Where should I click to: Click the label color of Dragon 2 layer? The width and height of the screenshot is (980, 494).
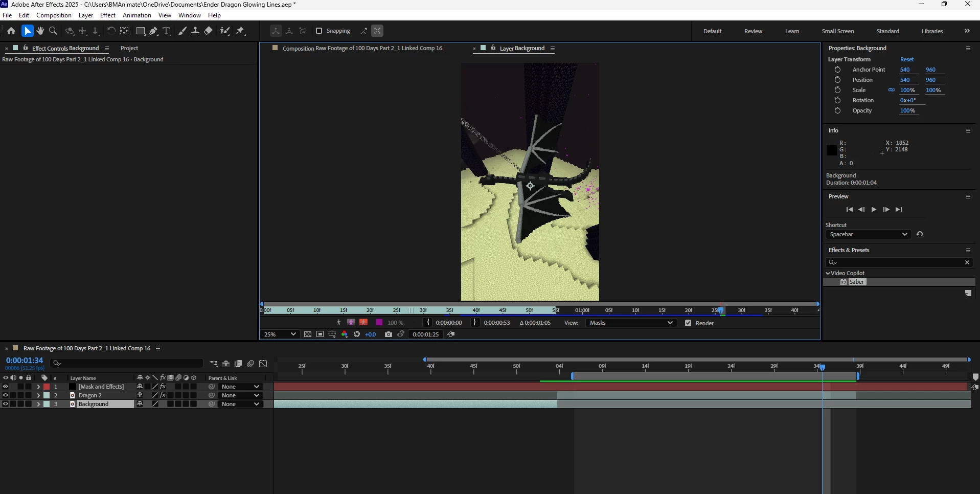(47, 395)
